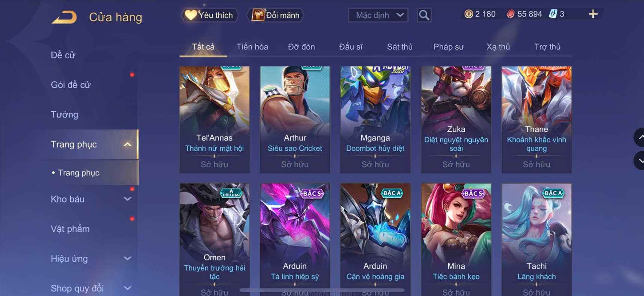
Task: Switch to the Sát thủ tab
Action: 400,47
